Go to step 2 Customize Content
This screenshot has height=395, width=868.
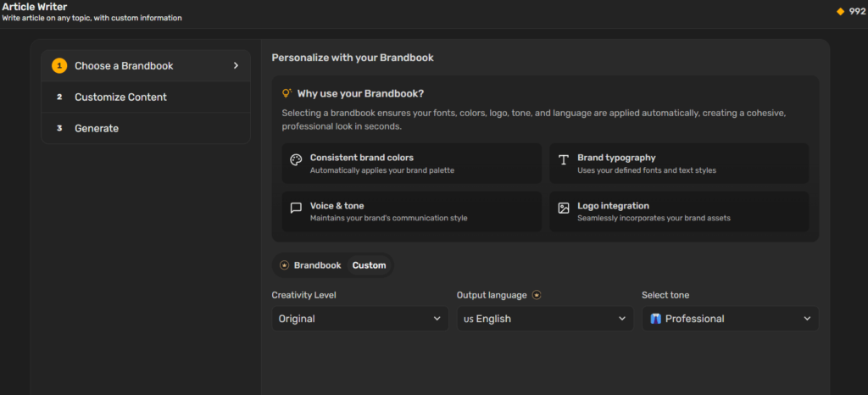pos(146,97)
